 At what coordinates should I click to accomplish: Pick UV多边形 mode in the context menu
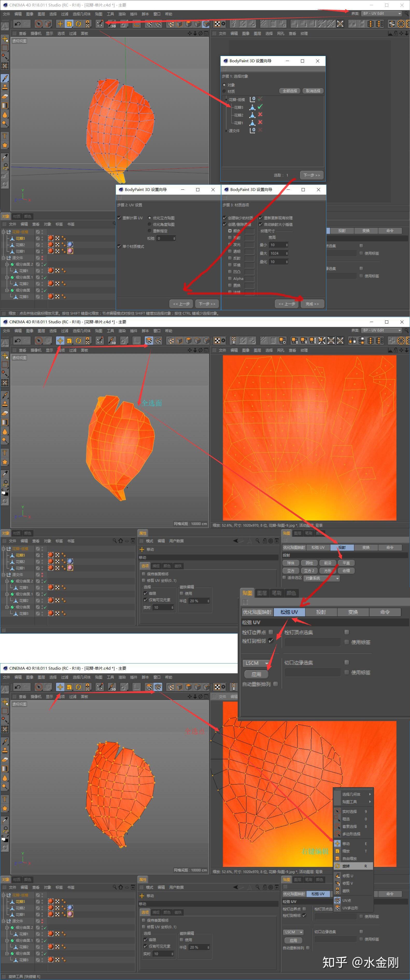(x=350, y=908)
